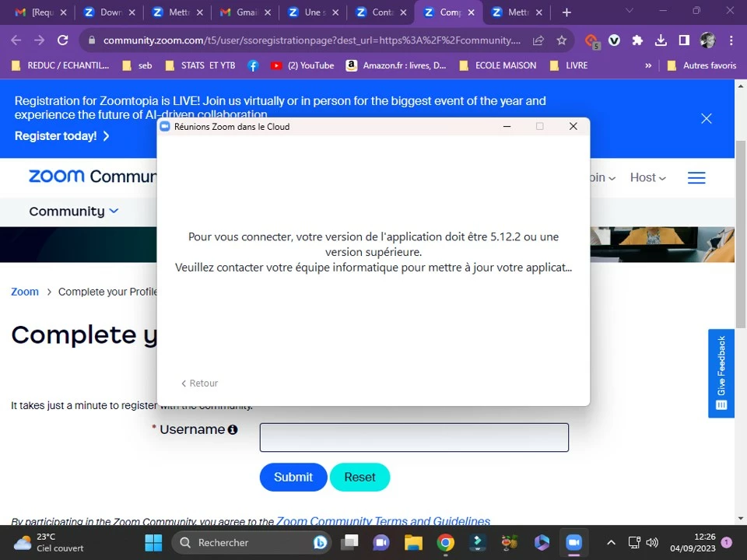Open the extensions puzzle icon
Viewport: 747px width, 560px height.
click(x=637, y=40)
